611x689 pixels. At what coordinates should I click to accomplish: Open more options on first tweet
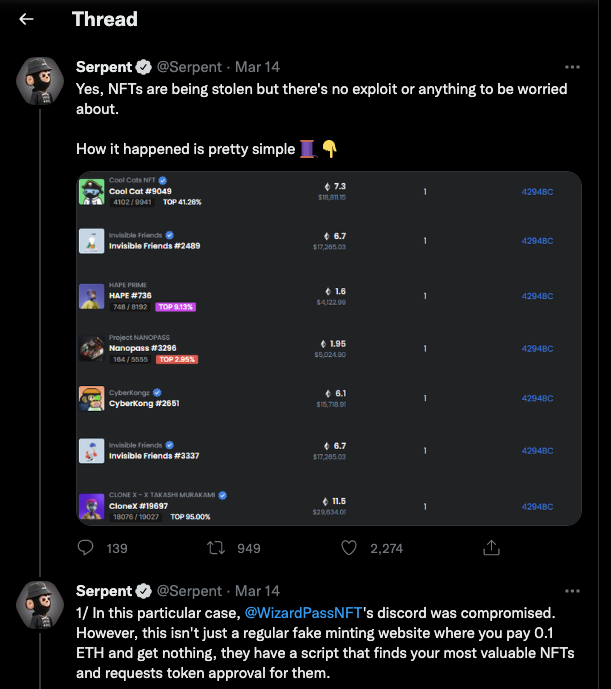pyautogui.click(x=572, y=67)
